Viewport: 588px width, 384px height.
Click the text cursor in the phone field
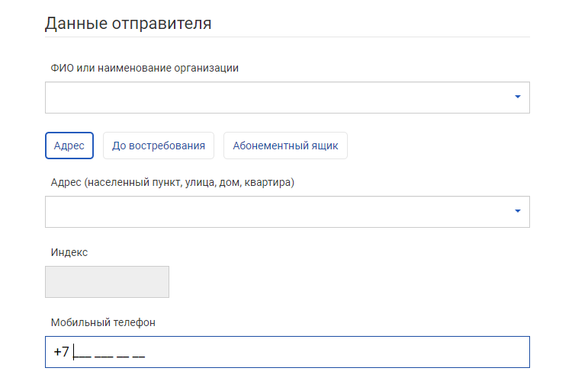click(x=74, y=352)
